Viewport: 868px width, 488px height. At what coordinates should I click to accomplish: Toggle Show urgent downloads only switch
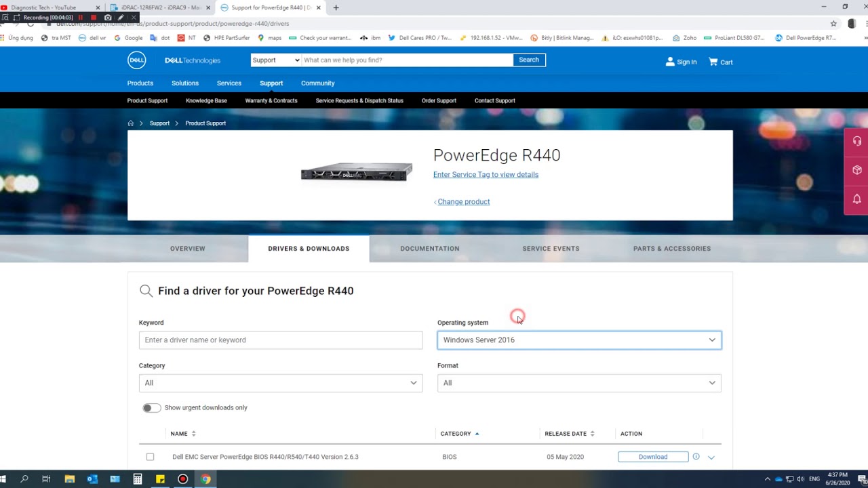point(151,408)
